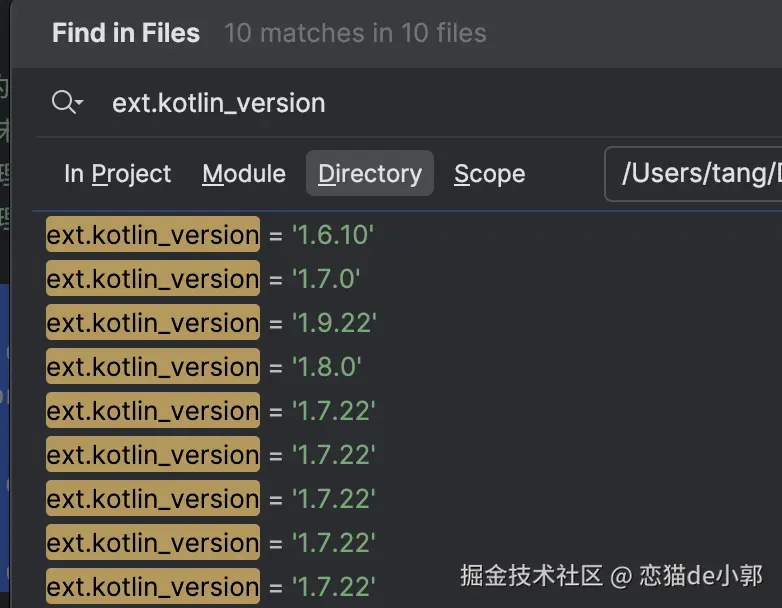Image resolution: width=782 pixels, height=608 pixels.
Task: Select result with version '1.7.0'
Action: click(325, 280)
